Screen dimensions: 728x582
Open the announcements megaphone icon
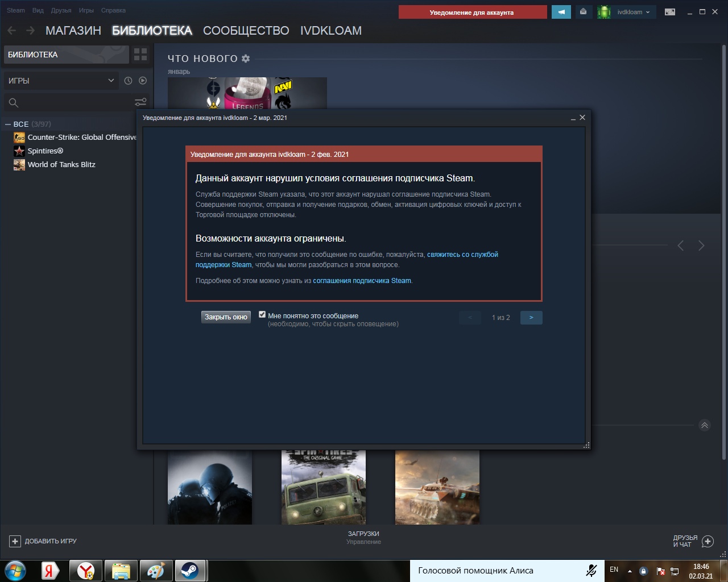point(561,12)
